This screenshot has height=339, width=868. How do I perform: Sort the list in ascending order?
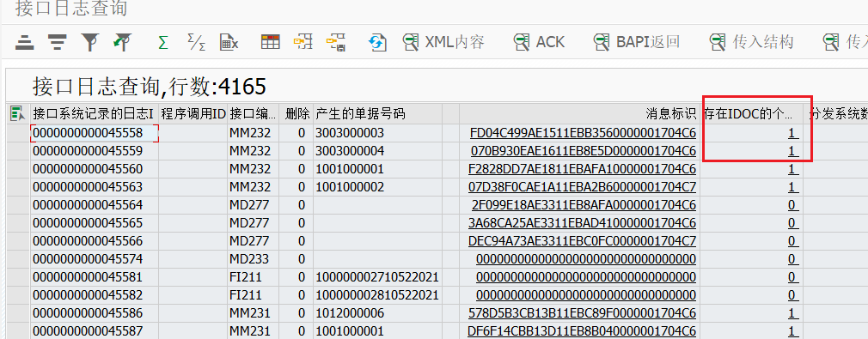click(x=25, y=42)
